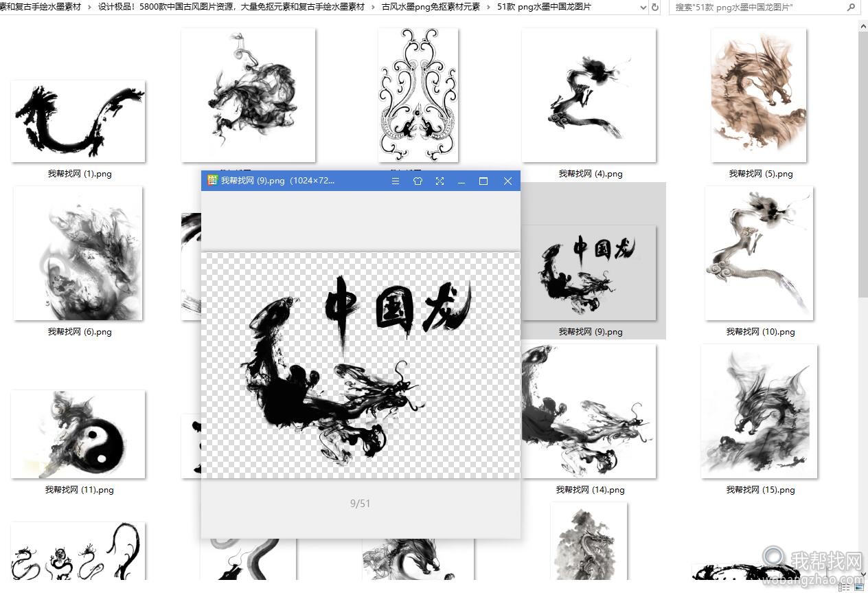Select the 我帮找网 (6).png thumbnail
The width and height of the screenshot is (868, 593).
[x=78, y=253]
